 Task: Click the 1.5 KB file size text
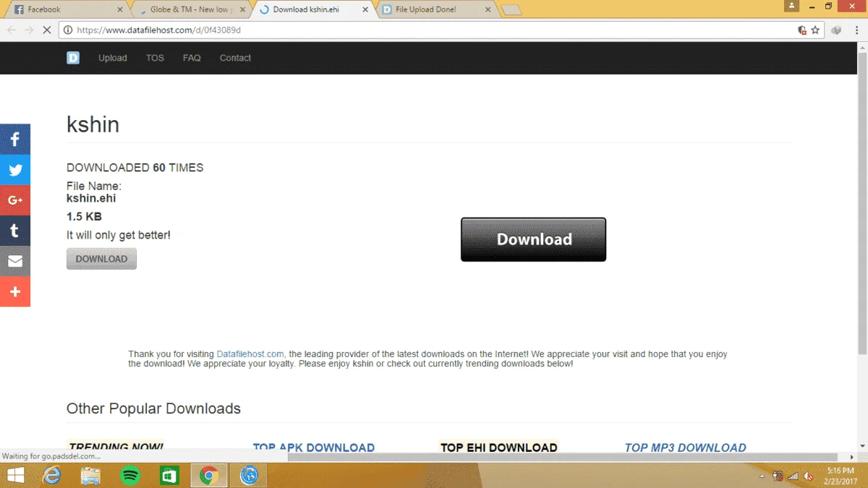84,217
